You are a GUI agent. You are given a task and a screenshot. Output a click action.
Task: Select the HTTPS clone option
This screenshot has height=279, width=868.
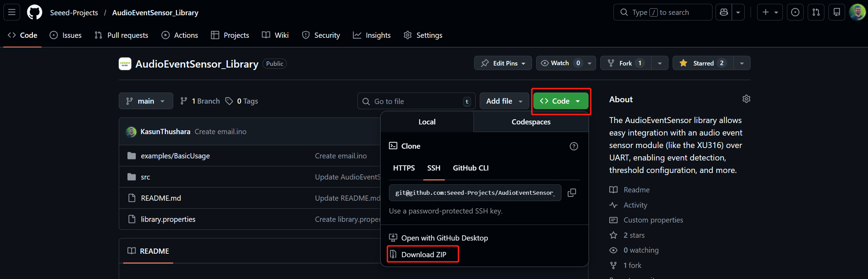[x=404, y=168]
